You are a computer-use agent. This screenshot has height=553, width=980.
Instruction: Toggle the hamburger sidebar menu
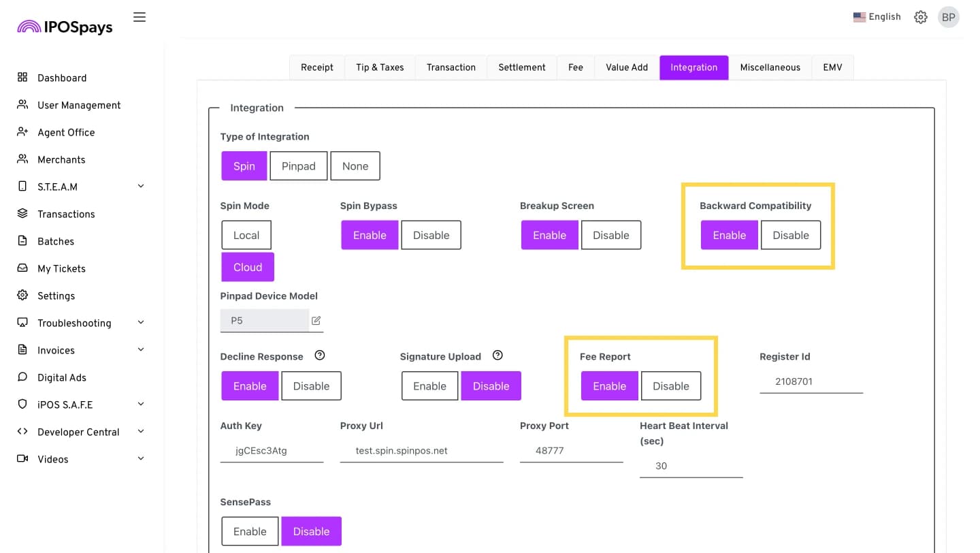140,17
